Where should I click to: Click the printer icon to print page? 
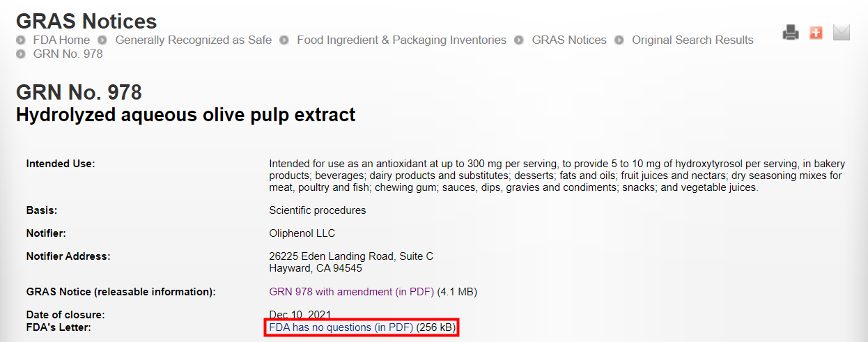[790, 33]
